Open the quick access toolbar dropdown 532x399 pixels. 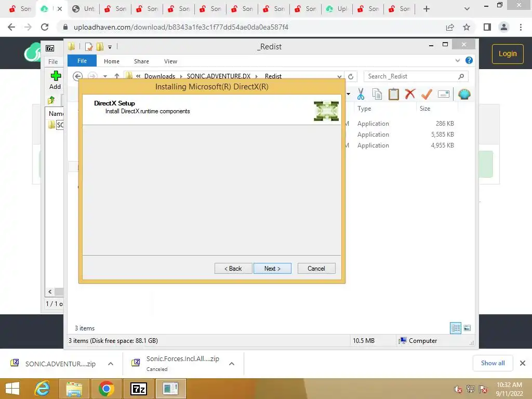[110, 47]
